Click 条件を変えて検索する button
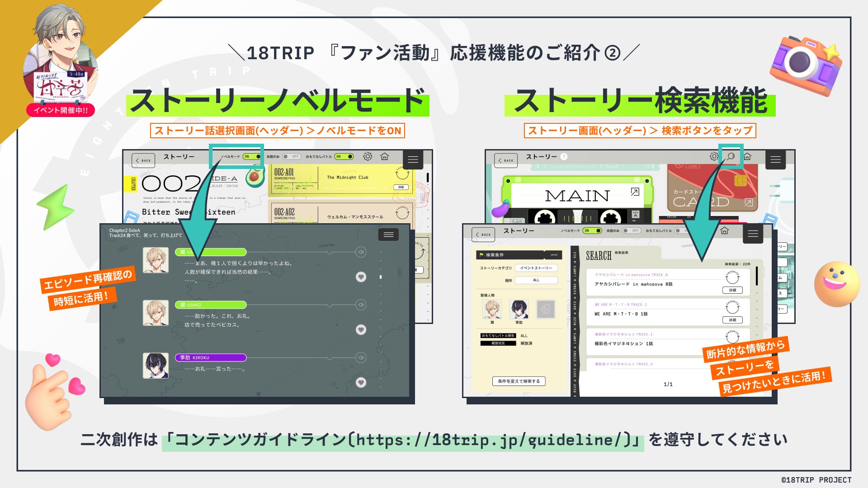 [519, 381]
